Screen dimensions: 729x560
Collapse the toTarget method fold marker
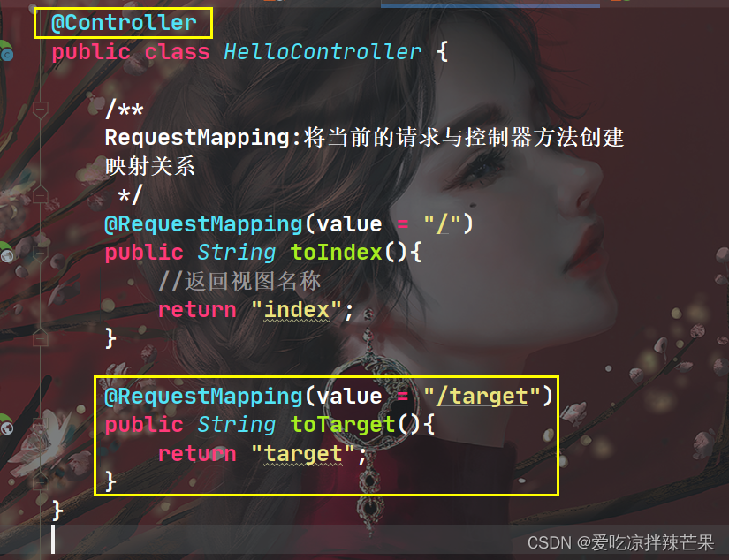coord(41,425)
